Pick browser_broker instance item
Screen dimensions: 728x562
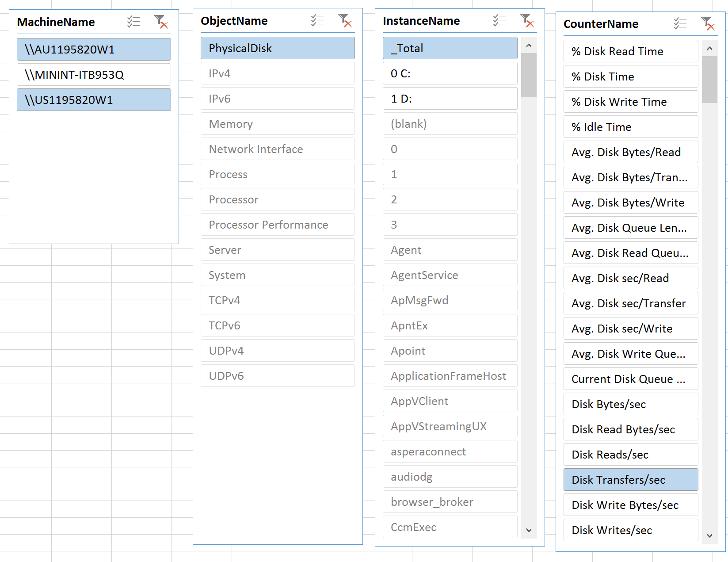450,501
